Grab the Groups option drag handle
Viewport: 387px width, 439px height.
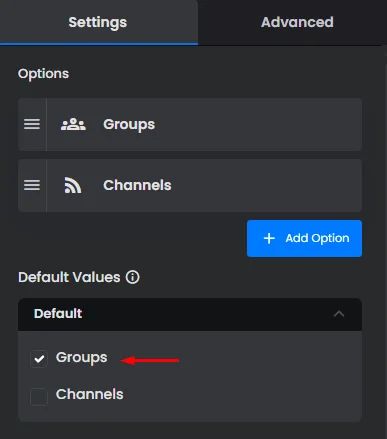(32, 124)
